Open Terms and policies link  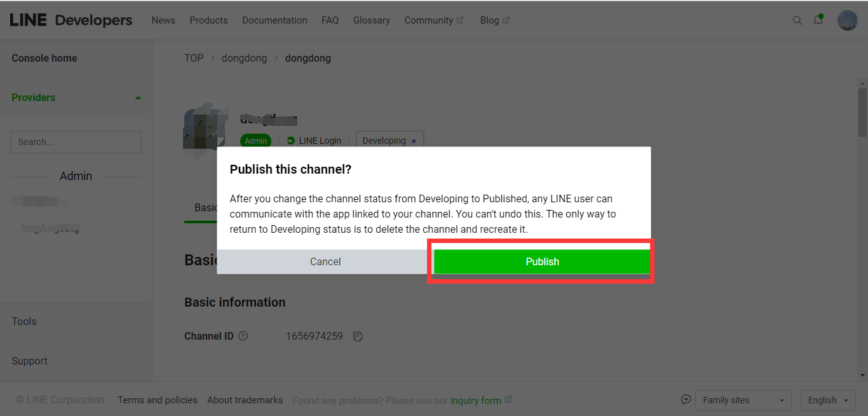click(x=158, y=400)
